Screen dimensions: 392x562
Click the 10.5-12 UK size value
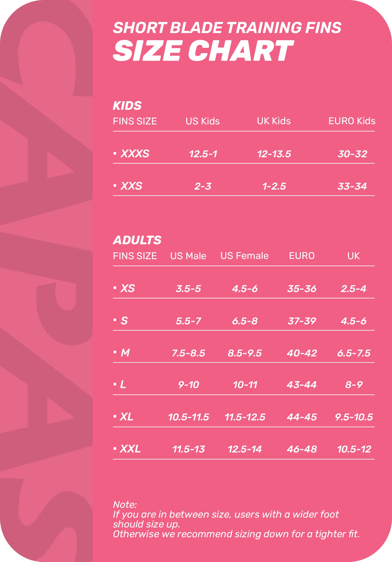[354, 449]
